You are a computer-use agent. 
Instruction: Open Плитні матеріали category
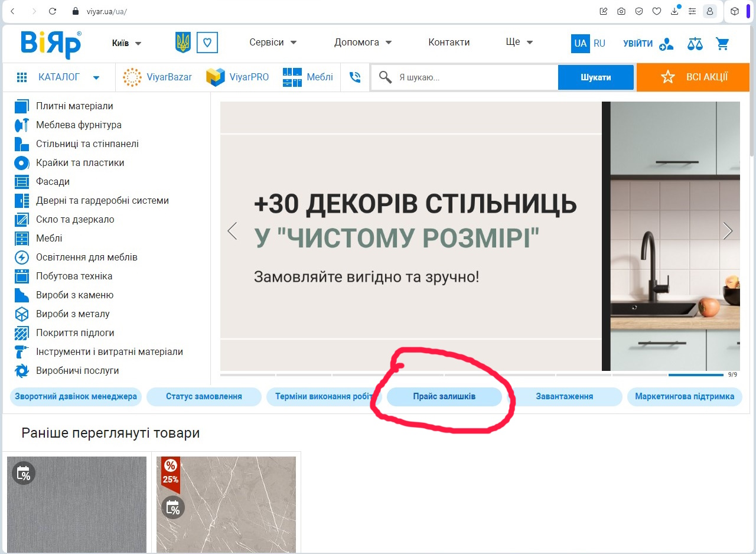74,106
